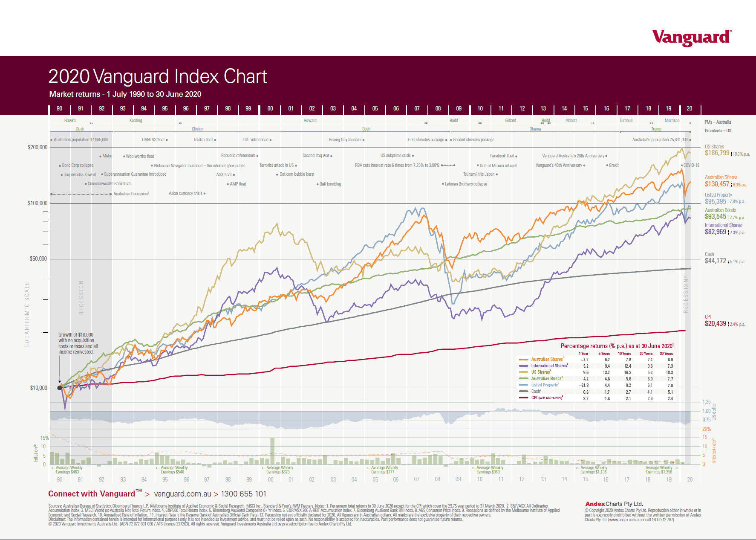756x540 pixels.
Task: Click the yellow US Shares legend swatch
Action: [x=523, y=372]
